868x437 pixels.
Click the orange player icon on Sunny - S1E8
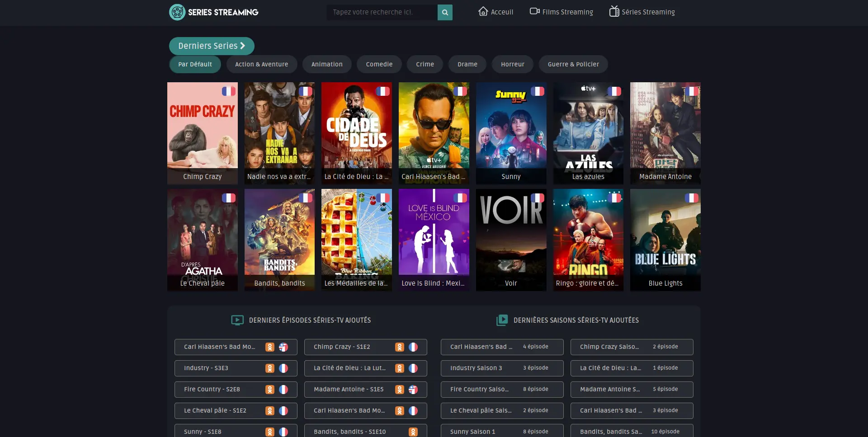(270, 432)
